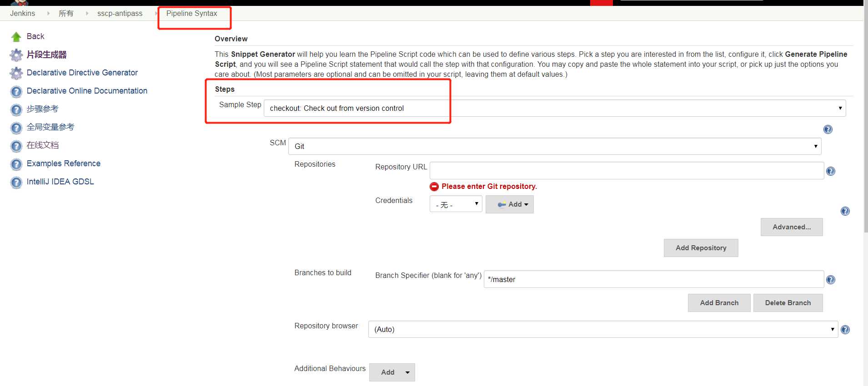
Task: Expand the Additional Behaviours Add dropdown
Action: coord(392,372)
